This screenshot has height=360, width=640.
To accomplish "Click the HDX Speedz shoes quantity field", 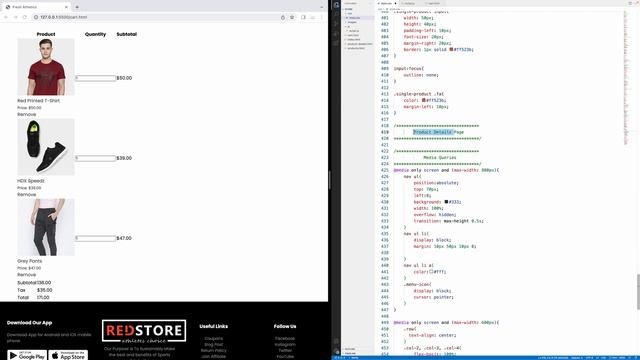I will coord(96,158).
